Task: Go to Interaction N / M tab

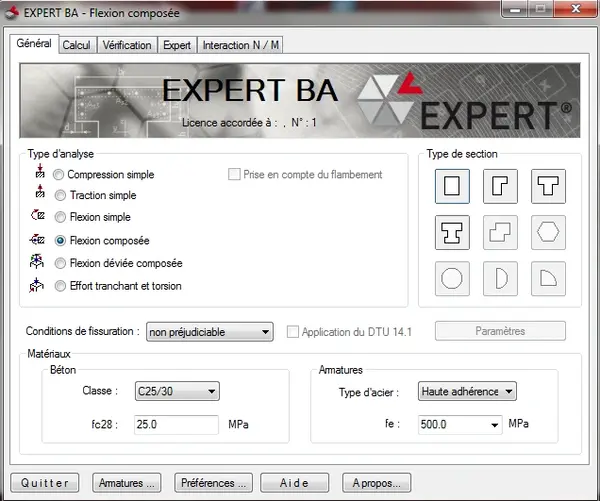Action: tap(240, 45)
